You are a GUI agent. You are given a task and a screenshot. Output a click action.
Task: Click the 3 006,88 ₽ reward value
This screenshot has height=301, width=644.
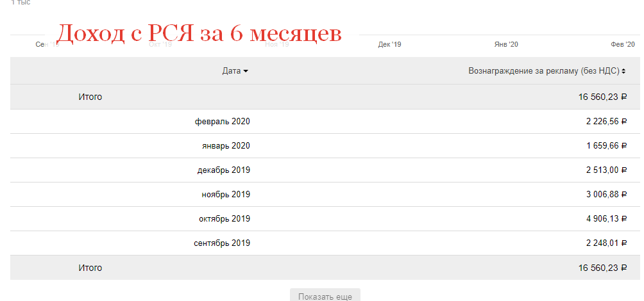[607, 195]
